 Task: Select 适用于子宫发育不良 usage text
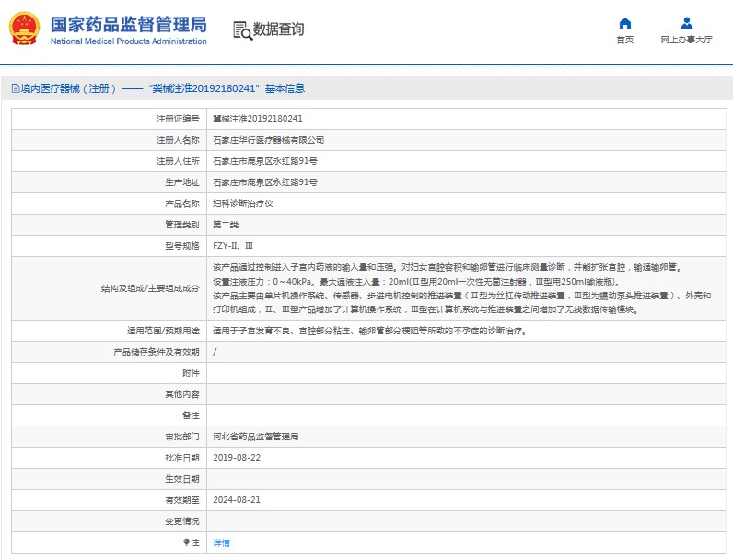point(371,331)
